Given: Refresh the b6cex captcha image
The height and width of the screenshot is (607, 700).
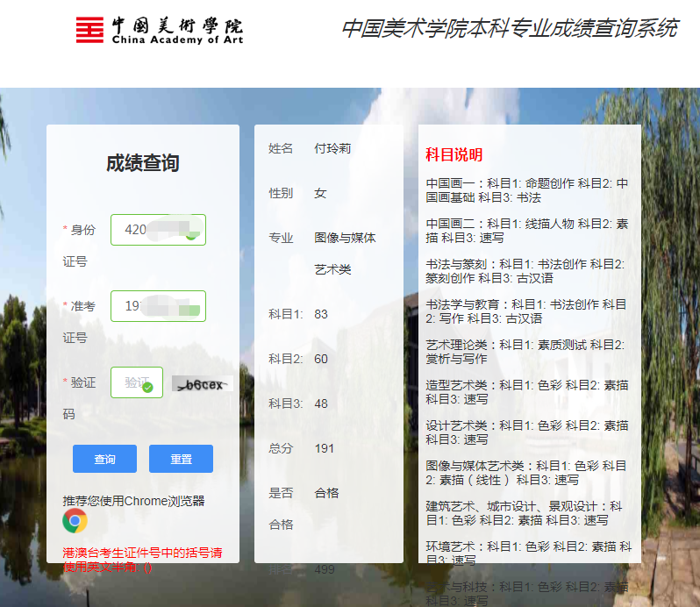Looking at the screenshot, I should pos(203,384).
